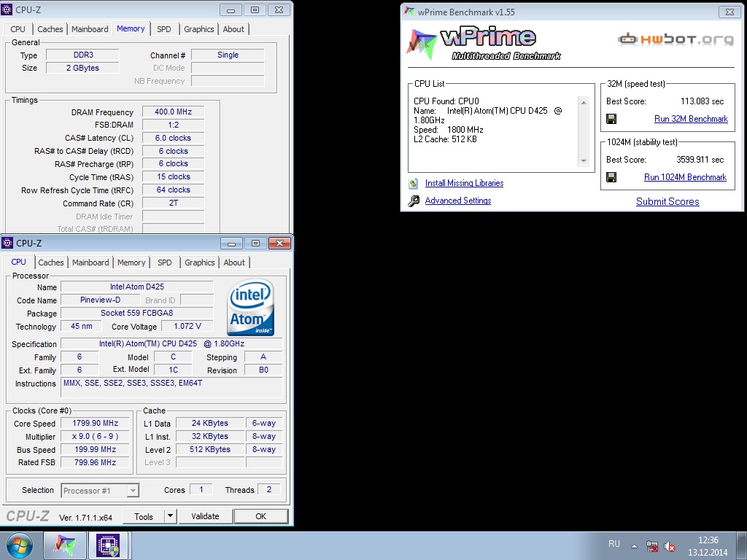
Task: Open Graphics tab in upper CPU-Z window
Action: (198, 29)
